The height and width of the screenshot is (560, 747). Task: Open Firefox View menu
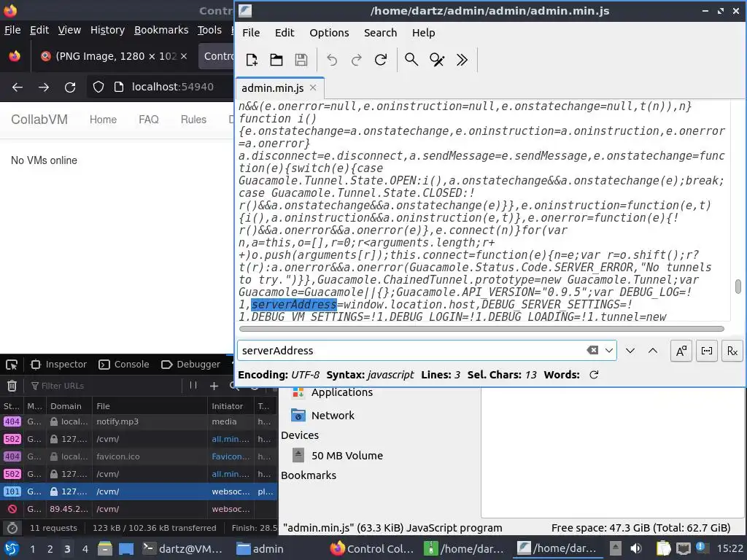69,30
